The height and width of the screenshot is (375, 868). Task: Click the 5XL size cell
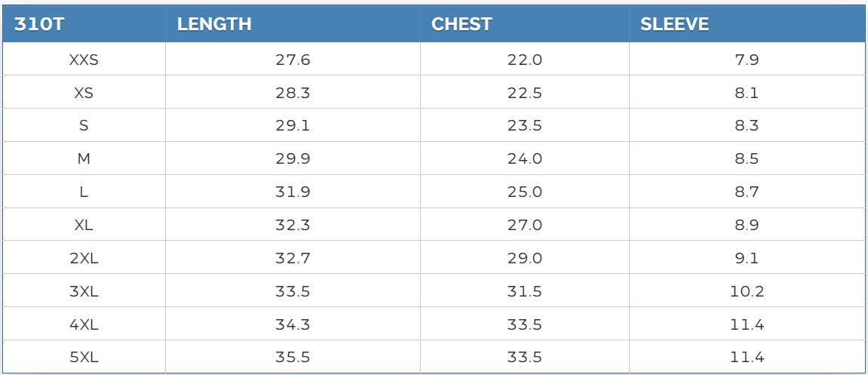[84, 358]
